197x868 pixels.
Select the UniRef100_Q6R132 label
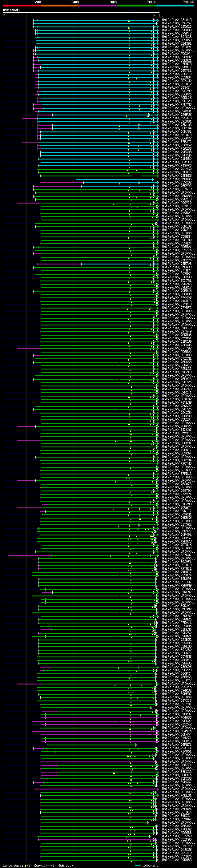click(x=177, y=226)
